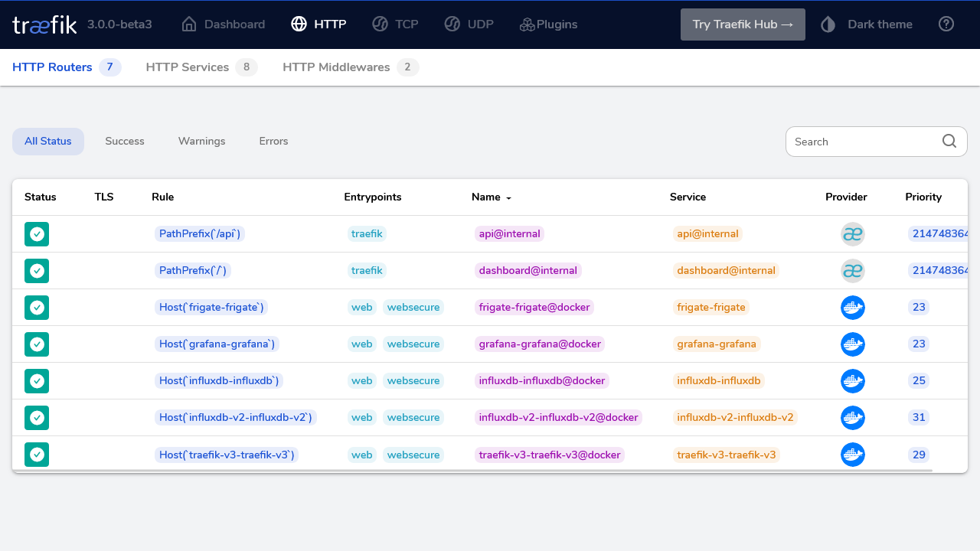Image resolution: width=980 pixels, height=551 pixels.
Task: Filter routers by Warnings status
Action: 201,142
